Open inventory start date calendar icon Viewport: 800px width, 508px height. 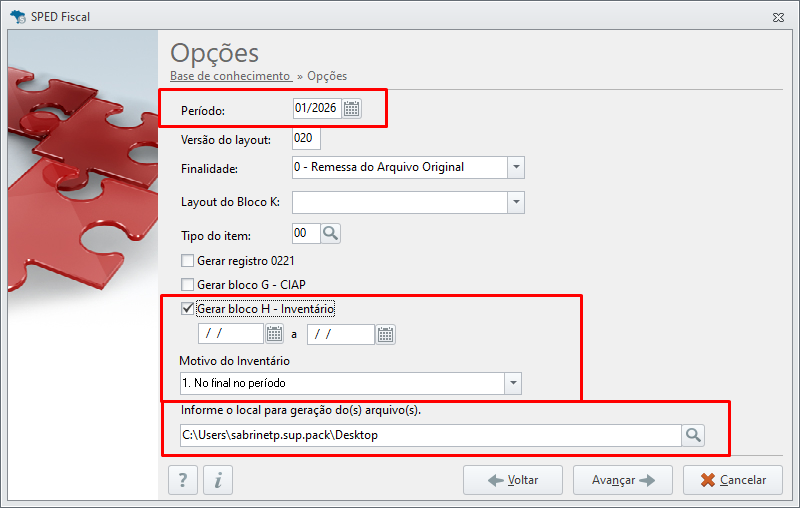274,334
